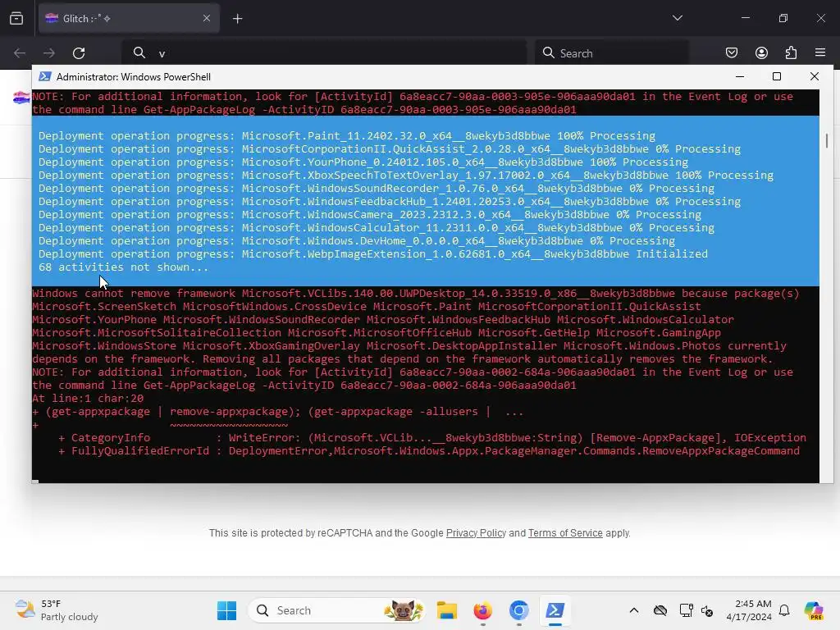The height and width of the screenshot is (630, 840).
Task: Click the OneDrive cloud tray icon
Action: [x=660, y=610]
